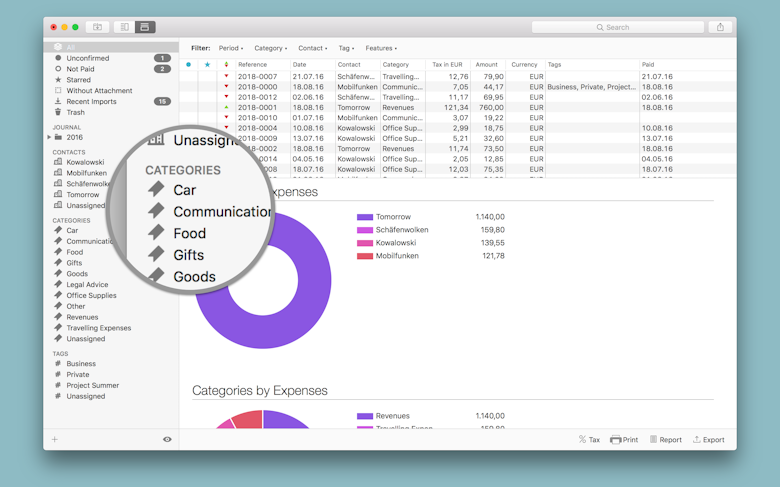
Task: Click the share icon in the toolbar
Action: point(720,27)
